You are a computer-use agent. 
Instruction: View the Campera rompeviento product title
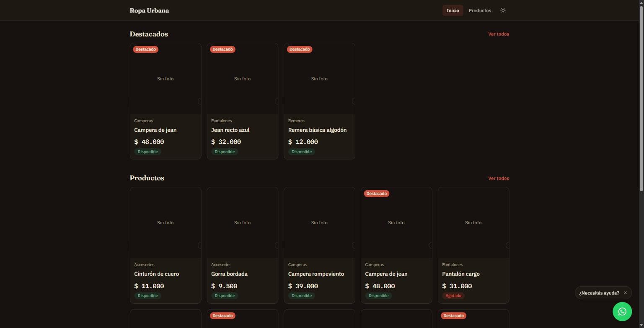click(316, 274)
